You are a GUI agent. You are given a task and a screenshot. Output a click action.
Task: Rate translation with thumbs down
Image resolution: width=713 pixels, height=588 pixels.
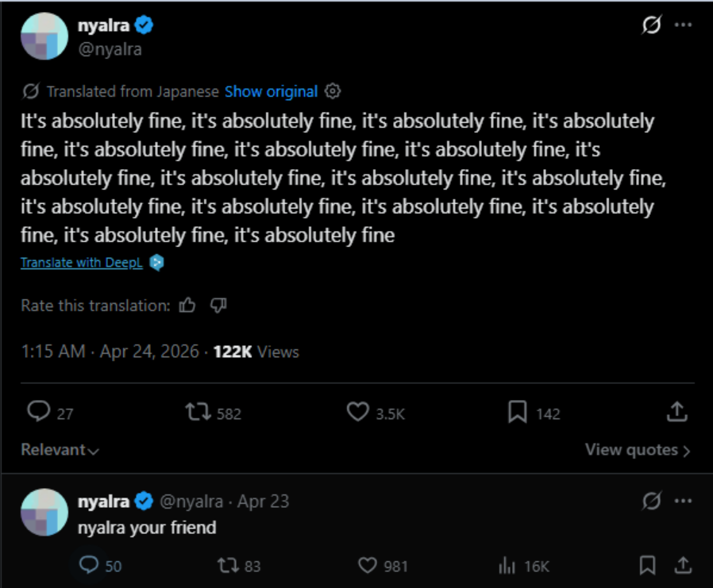[x=218, y=306]
